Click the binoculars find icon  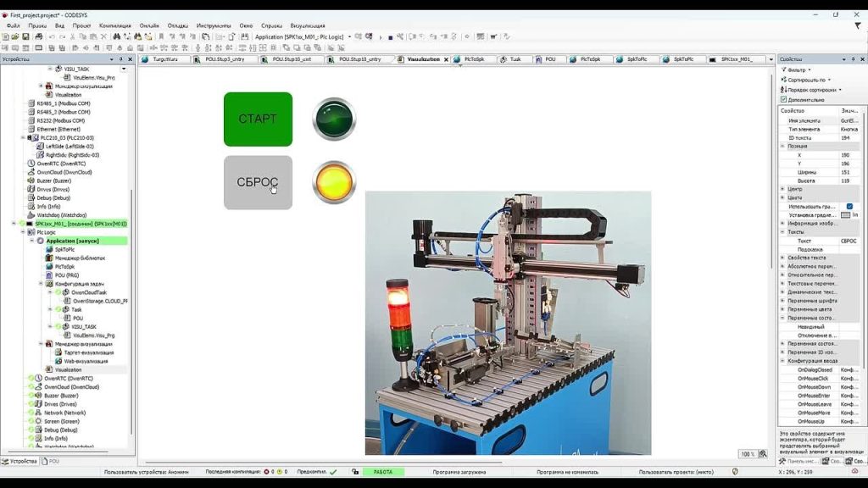[x=117, y=36]
